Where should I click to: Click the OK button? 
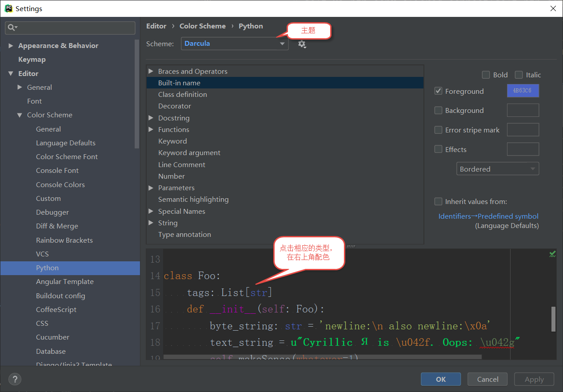coord(441,379)
